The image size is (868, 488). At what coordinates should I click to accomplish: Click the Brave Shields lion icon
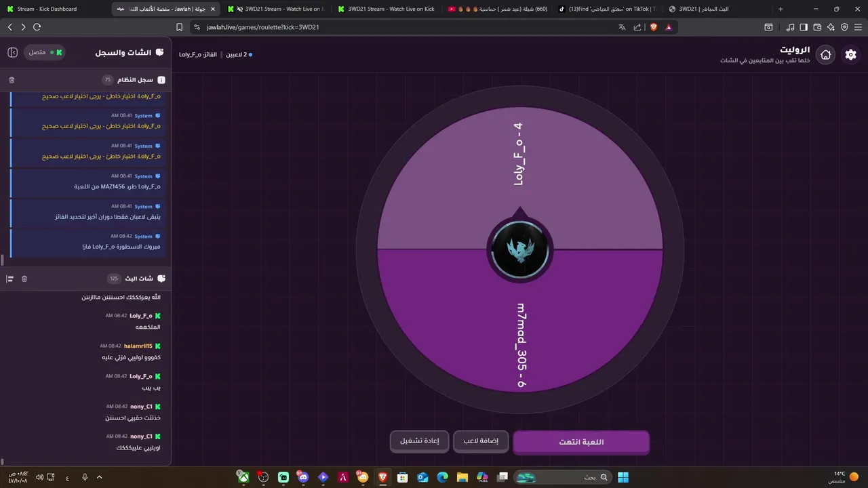point(654,27)
